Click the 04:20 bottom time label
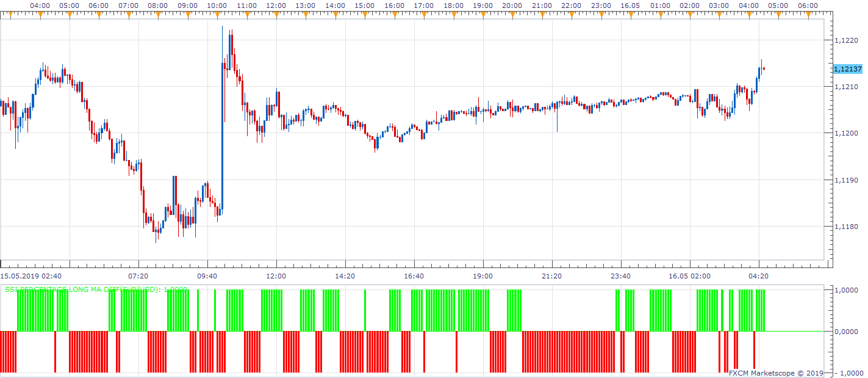Viewport: 868px width, 378px height. pos(759,276)
